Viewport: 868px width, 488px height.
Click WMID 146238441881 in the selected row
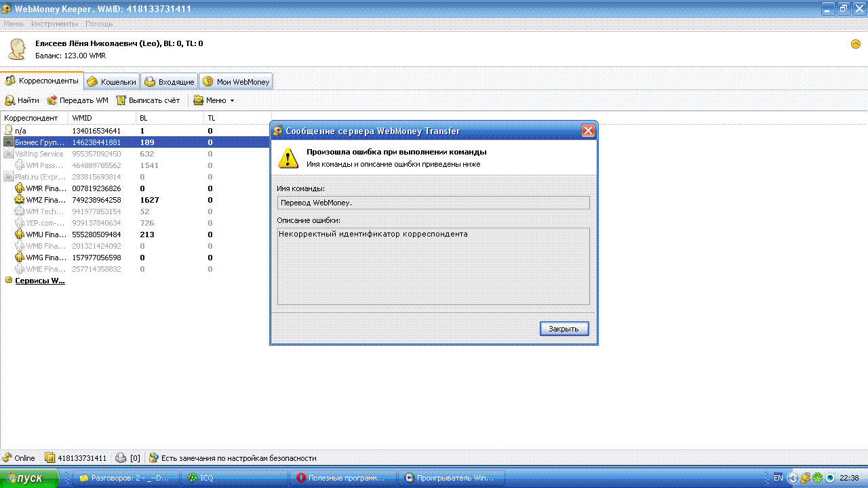point(96,142)
